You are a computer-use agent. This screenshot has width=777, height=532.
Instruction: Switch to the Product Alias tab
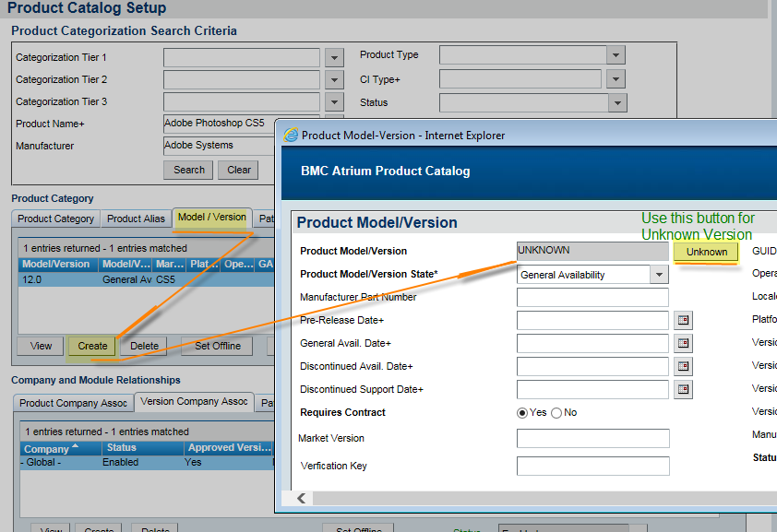coord(136,219)
